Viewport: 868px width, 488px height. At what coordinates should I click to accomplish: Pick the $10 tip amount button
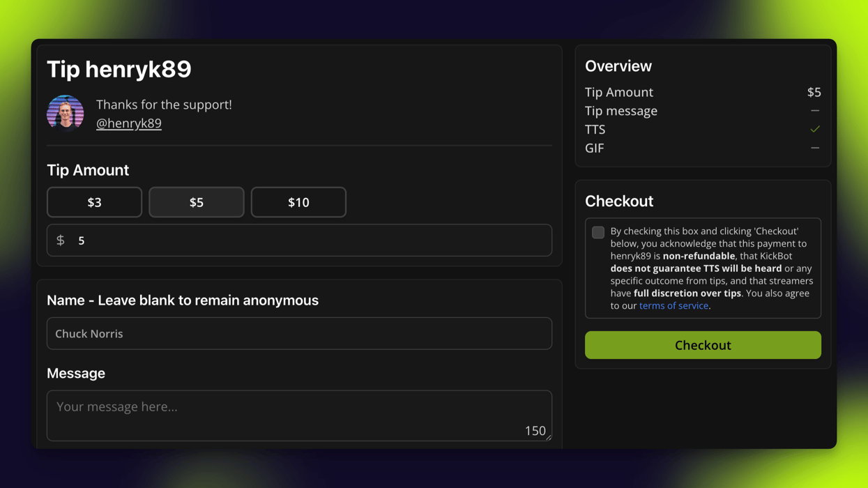point(298,202)
